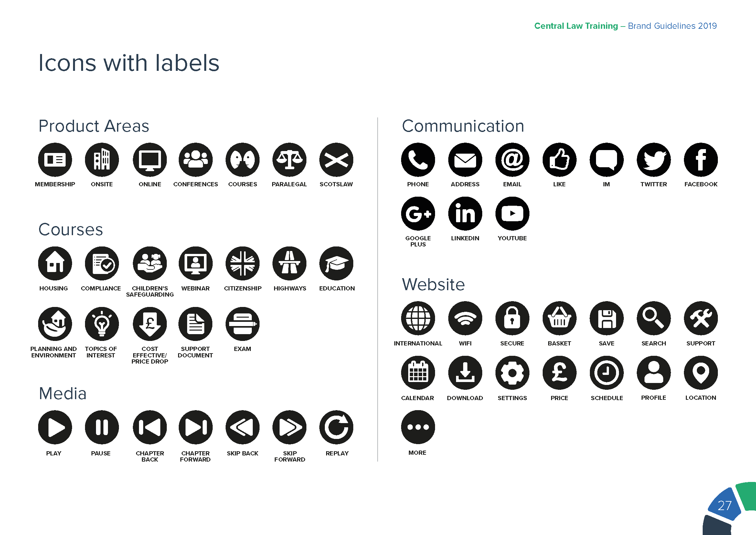Viewport: 756px width, 535px height.
Task: Click the Topics of Interest lightbulb
Action: (x=102, y=324)
